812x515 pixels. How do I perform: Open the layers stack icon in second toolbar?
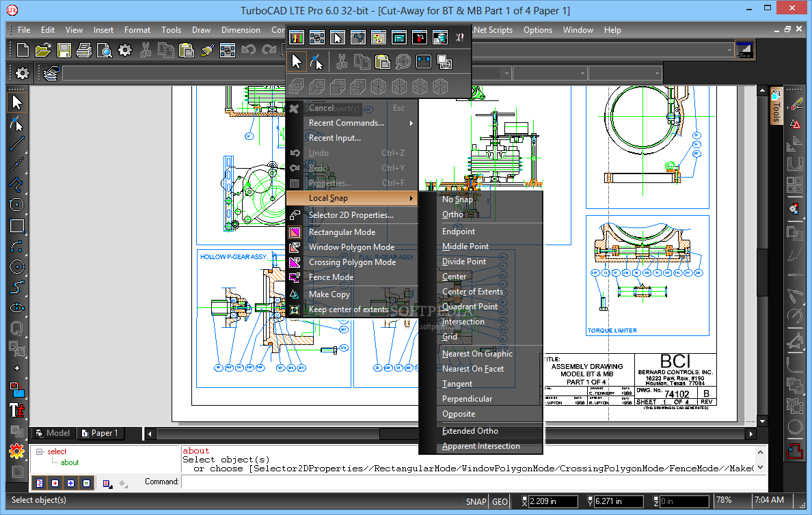(x=51, y=73)
